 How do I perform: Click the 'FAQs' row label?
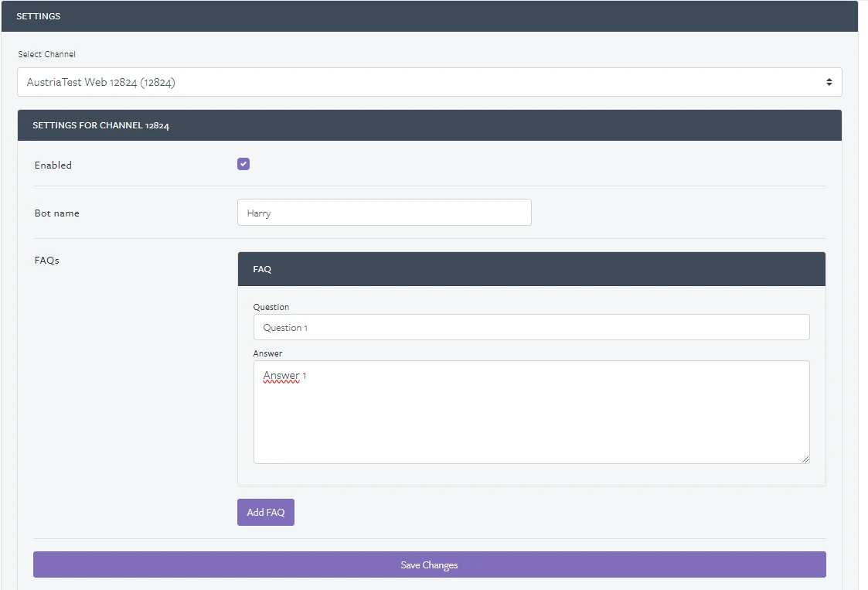point(47,261)
